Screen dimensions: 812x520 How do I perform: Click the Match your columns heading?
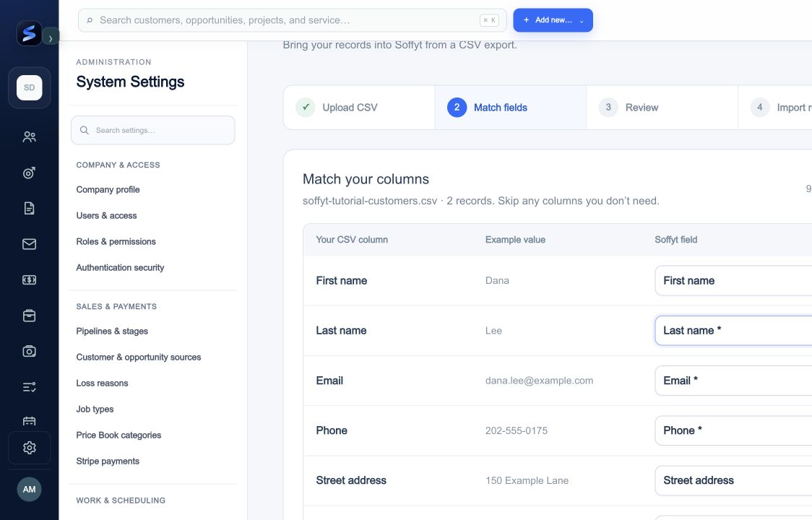pyautogui.click(x=366, y=179)
